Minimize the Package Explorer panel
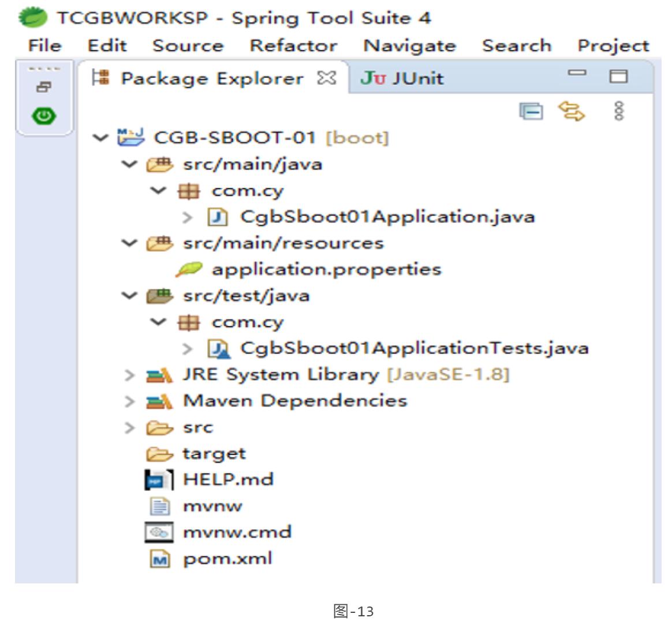This screenshot has width=672, height=625. pos(577,72)
